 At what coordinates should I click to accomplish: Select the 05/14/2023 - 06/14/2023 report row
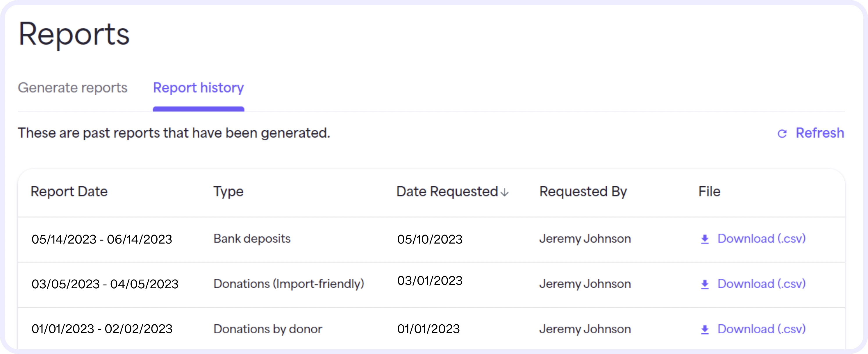tap(431, 239)
